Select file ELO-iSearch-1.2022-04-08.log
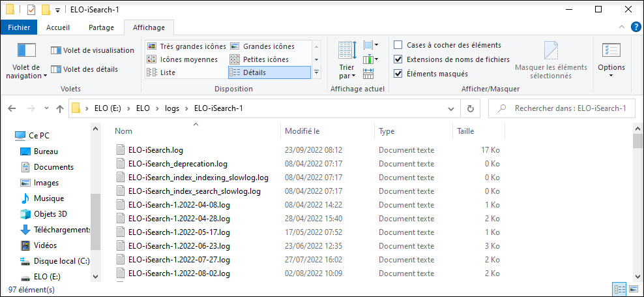The width and height of the screenshot is (644, 297). pyautogui.click(x=179, y=205)
